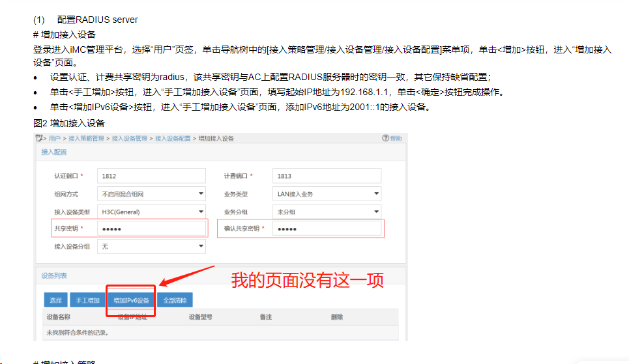Image resolution: width=629 pixels, height=364 pixels.
Task: Open 接入设备管理 breadcrumb link
Action: 130,138
